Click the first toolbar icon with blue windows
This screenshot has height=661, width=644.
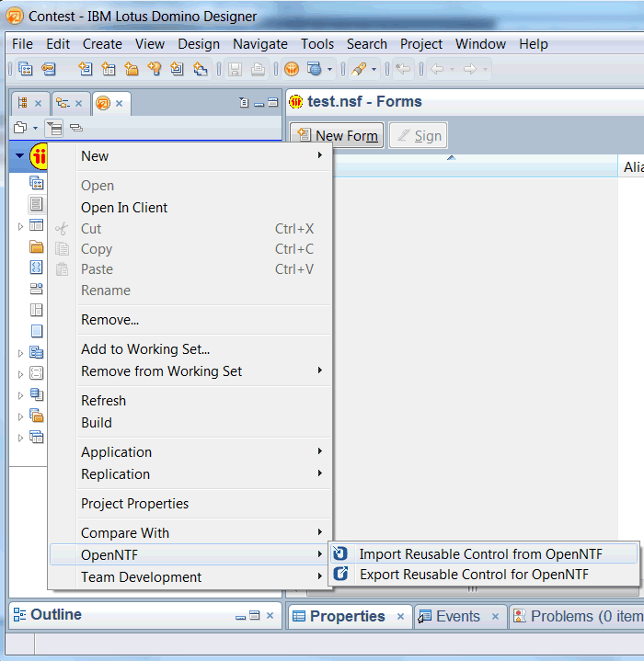[x=26, y=69]
